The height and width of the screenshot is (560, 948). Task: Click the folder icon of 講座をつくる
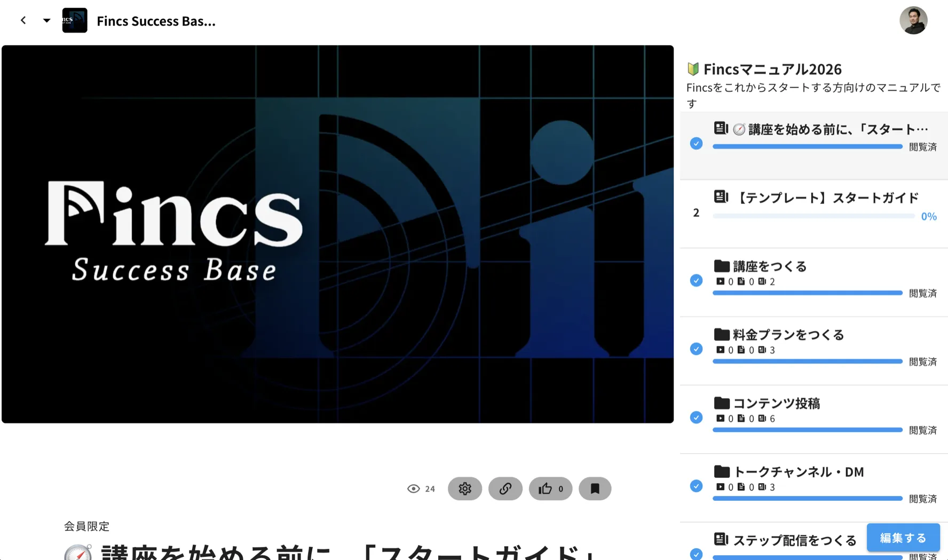point(722,265)
